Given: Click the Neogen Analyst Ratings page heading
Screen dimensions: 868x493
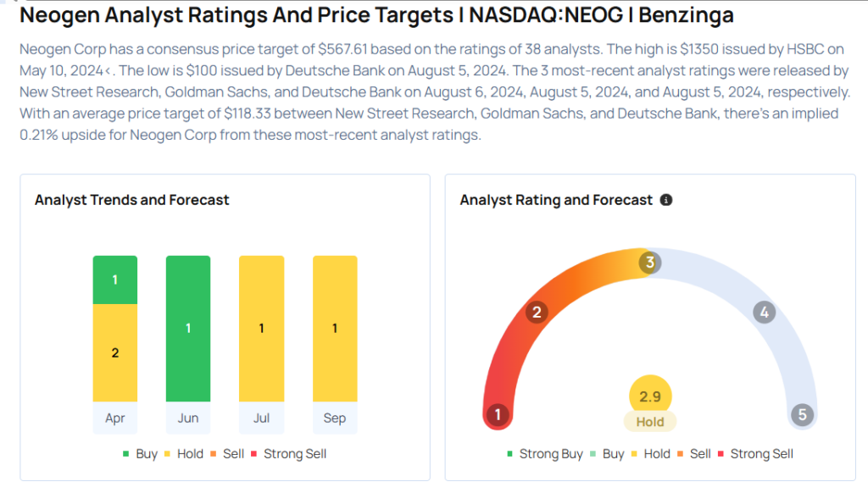Looking at the screenshot, I should [x=376, y=15].
